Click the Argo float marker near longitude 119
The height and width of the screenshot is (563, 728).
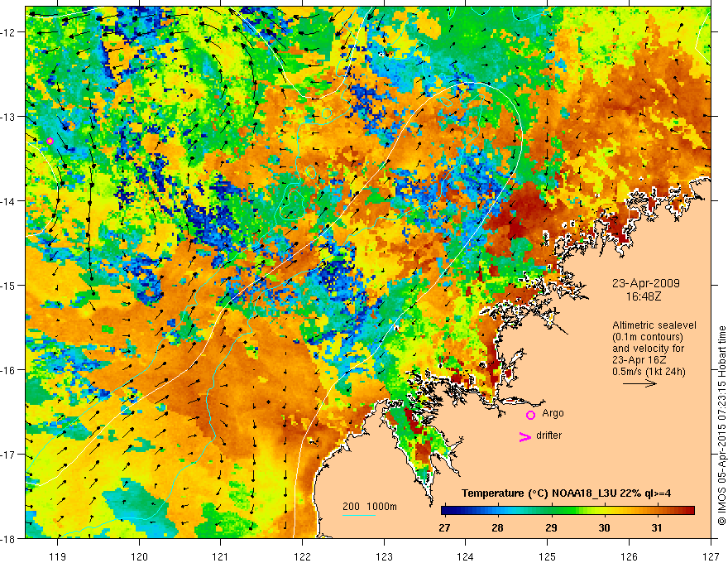click(50, 142)
